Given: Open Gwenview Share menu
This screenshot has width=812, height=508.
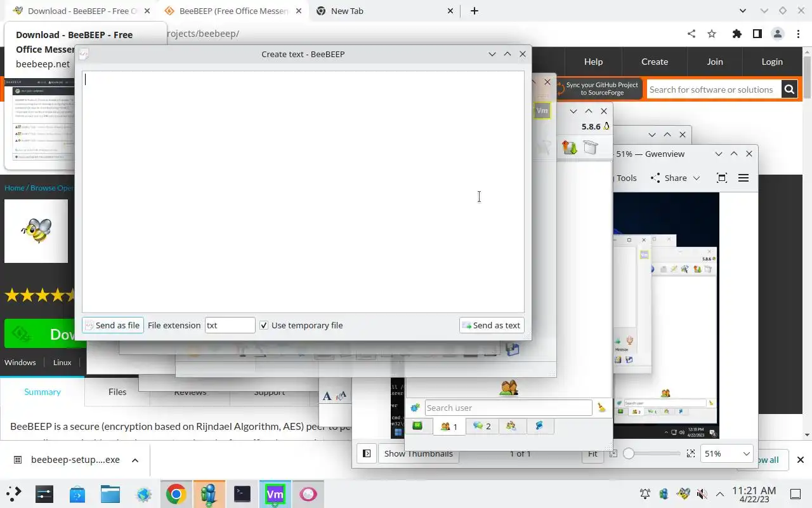Looking at the screenshot, I should [676, 178].
